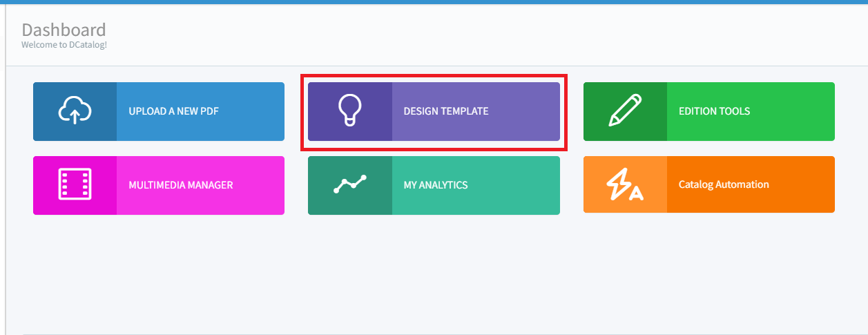Image resolution: width=868 pixels, height=335 pixels.
Task: Click the red highlight border around Design Template
Action: coord(434,76)
